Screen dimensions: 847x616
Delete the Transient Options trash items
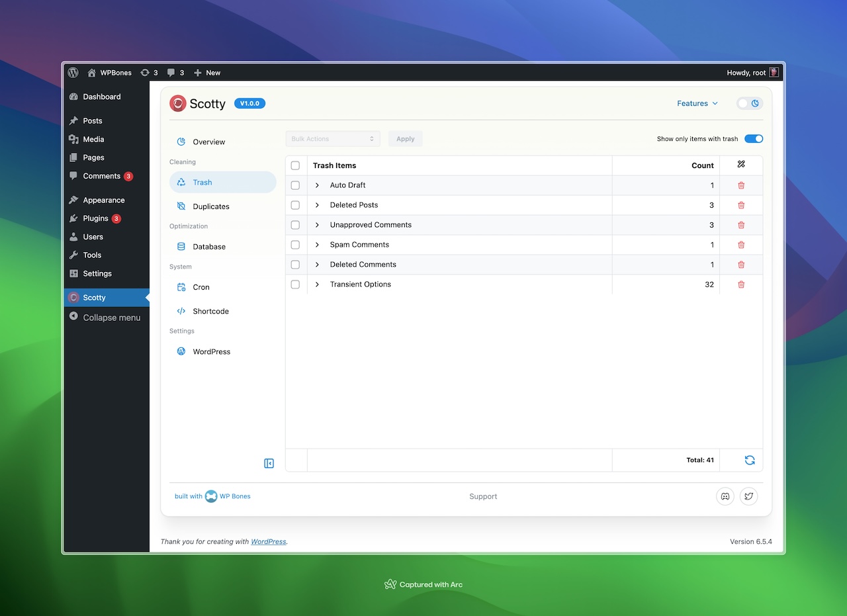[x=741, y=285]
